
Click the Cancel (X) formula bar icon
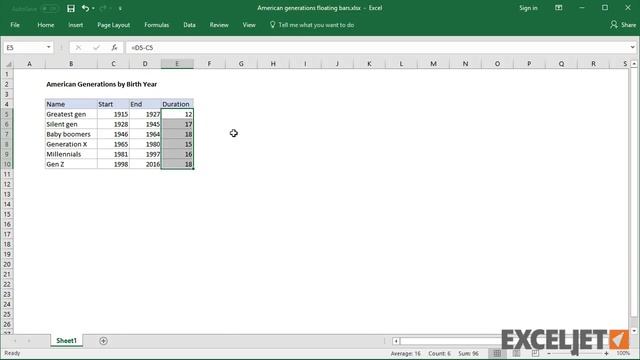(78, 48)
